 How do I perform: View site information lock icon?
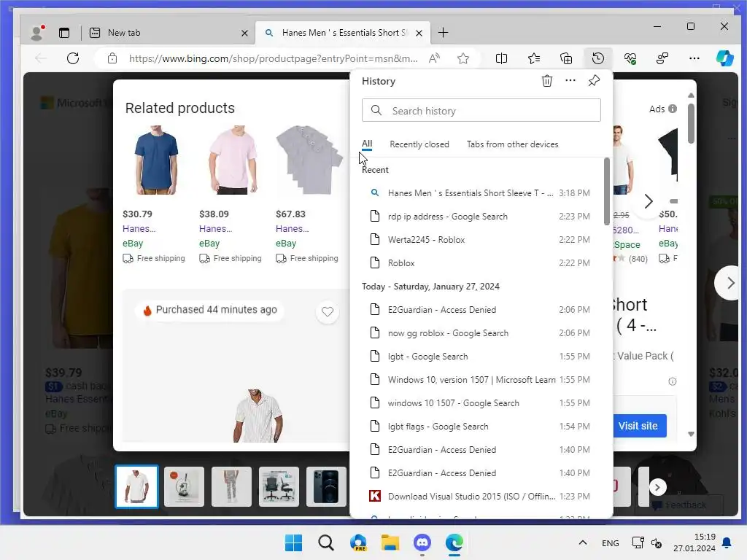112,58
